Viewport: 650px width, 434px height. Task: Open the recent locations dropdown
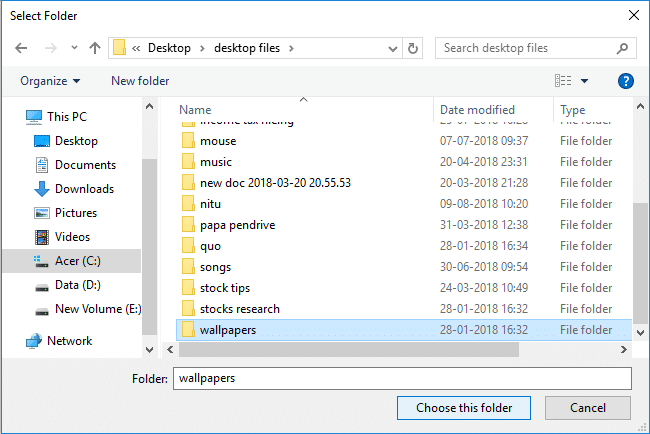74,48
